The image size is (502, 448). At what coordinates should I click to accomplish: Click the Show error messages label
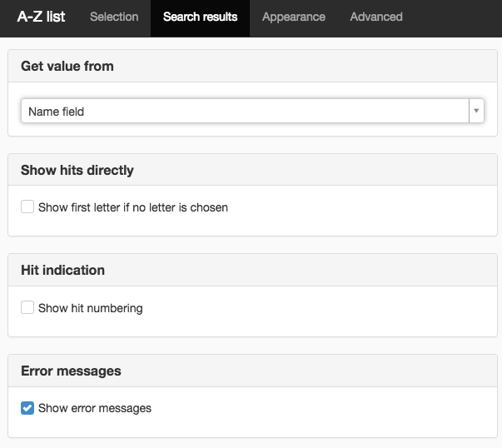click(x=95, y=408)
